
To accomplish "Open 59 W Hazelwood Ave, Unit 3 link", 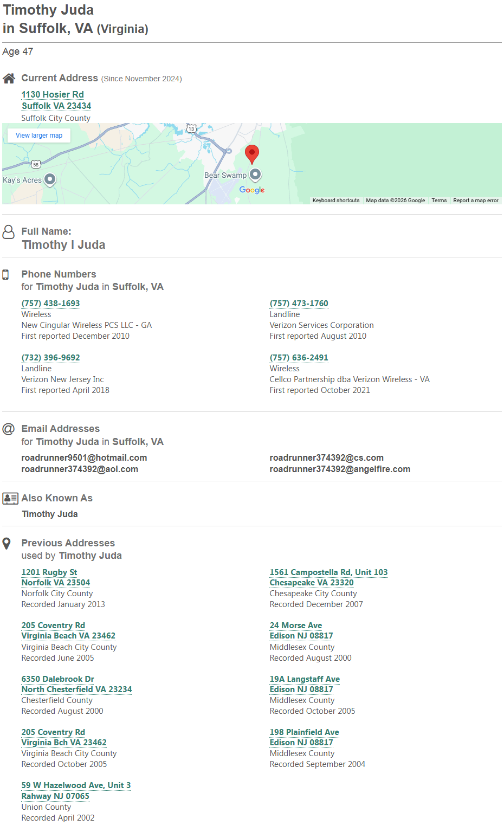I will (76, 785).
